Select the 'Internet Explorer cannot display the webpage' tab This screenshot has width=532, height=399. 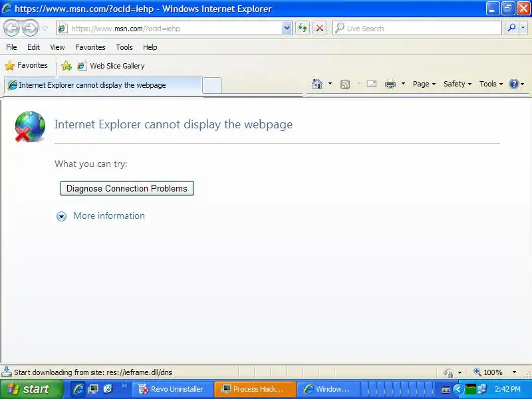tap(103, 85)
